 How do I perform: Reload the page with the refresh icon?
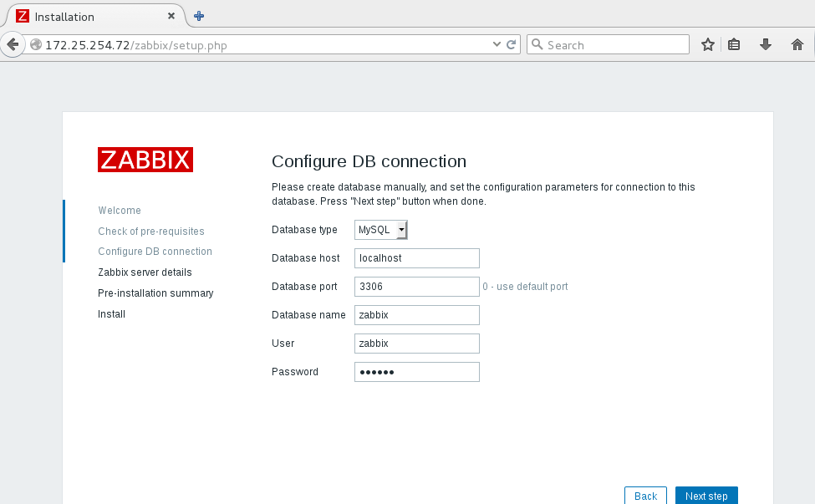(x=511, y=44)
